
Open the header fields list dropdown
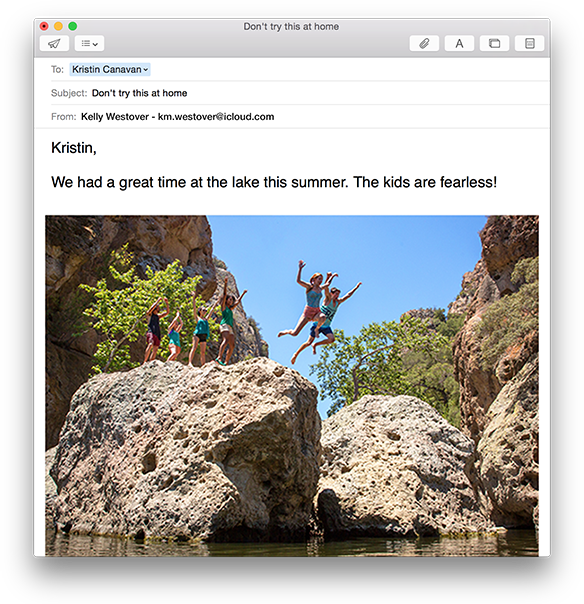point(89,43)
